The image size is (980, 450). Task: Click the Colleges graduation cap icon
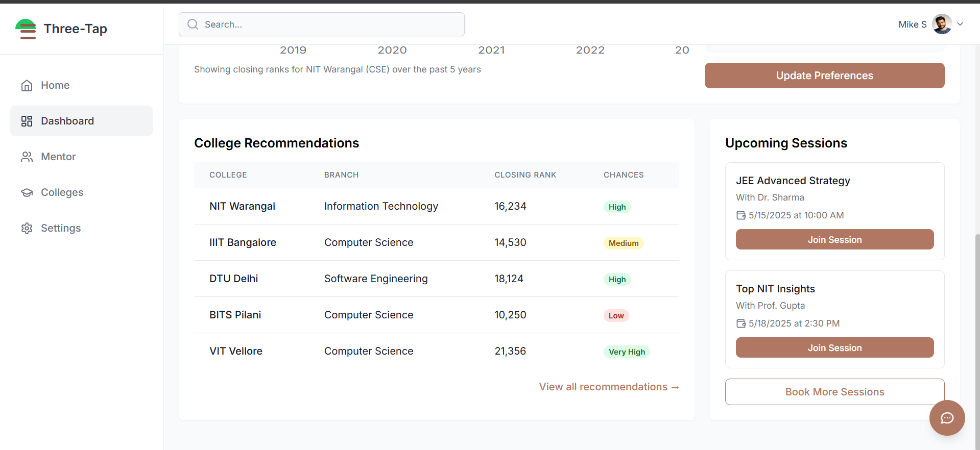[27, 192]
